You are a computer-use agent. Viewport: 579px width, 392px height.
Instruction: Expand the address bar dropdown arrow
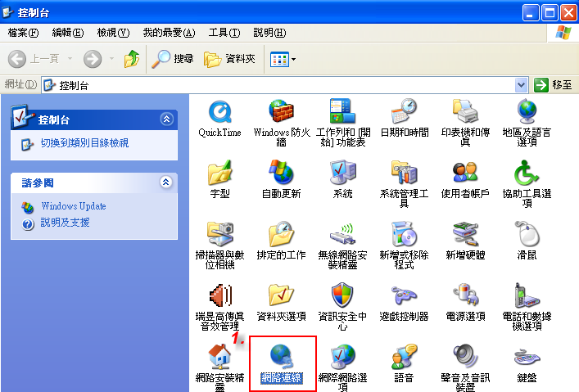click(522, 84)
